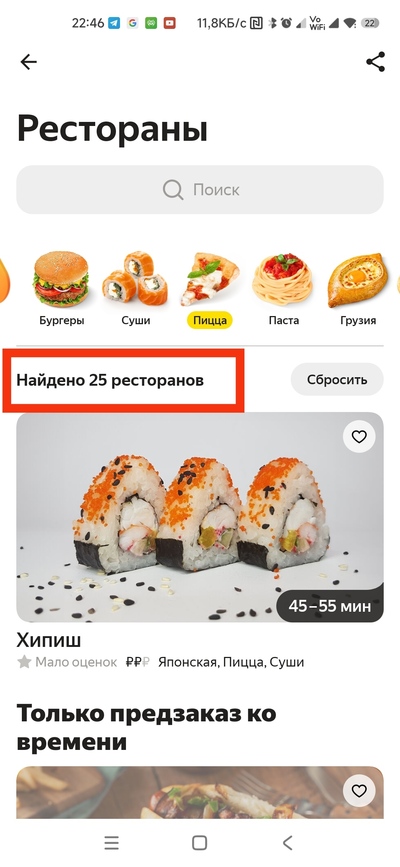Tap the Android home square button
The image size is (400, 867).
coord(199,843)
